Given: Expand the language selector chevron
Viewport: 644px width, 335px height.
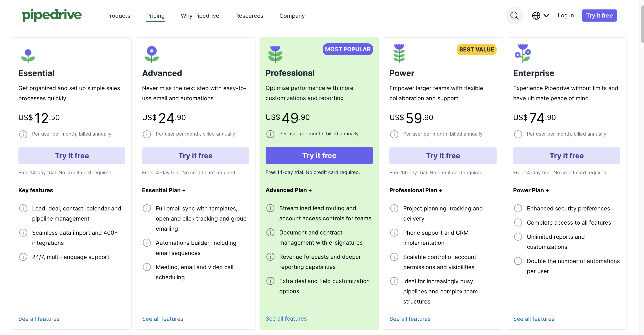Looking at the screenshot, I should [546, 16].
